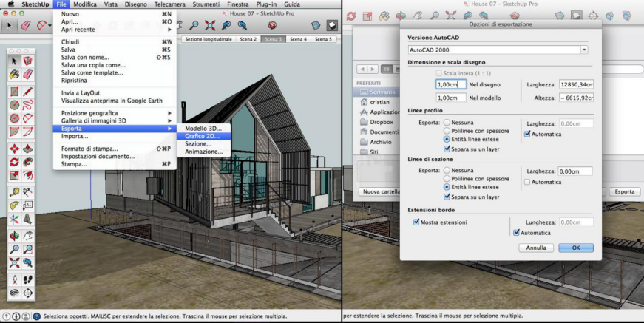Uncheck Automatica under Linee profilo
Image resolution: width=644 pixels, height=323 pixels.
tap(527, 134)
